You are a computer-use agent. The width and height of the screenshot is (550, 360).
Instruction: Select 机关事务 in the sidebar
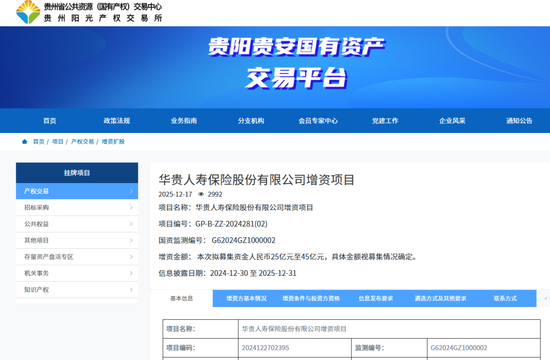[77, 273]
